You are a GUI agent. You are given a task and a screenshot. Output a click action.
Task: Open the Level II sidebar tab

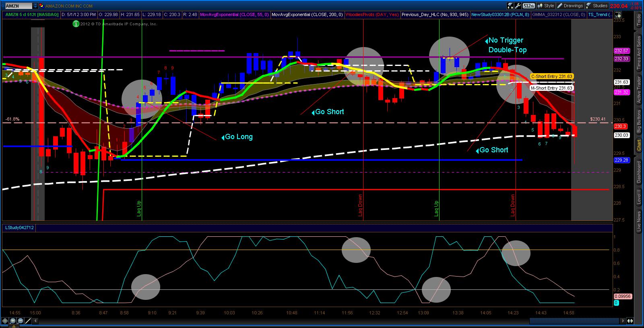[639, 197]
